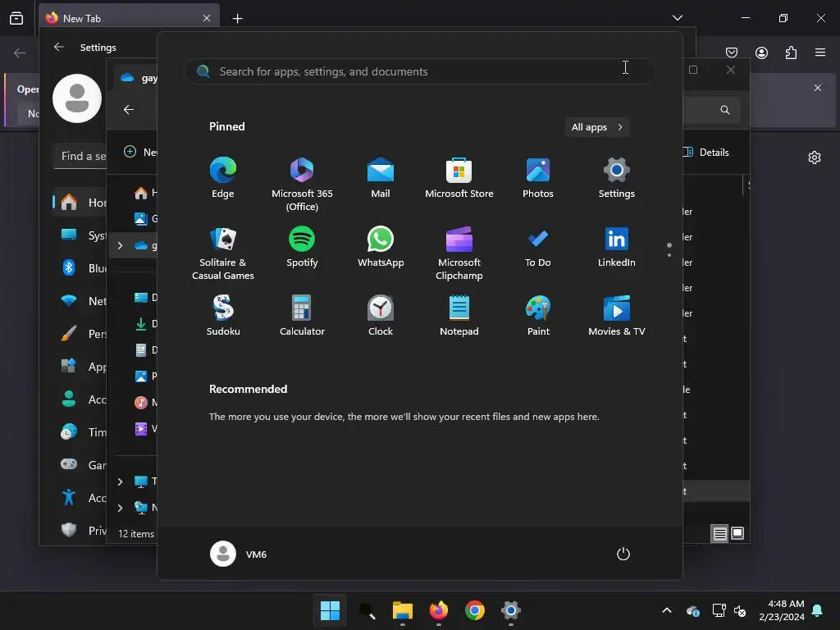Image resolution: width=840 pixels, height=630 pixels.
Task: Launch Solitaire & Casual Games
Action: [223, 254]
